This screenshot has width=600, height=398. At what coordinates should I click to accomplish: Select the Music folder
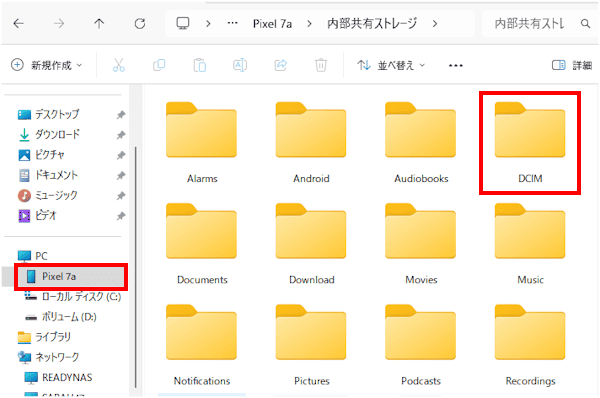[x=530, y=245]
